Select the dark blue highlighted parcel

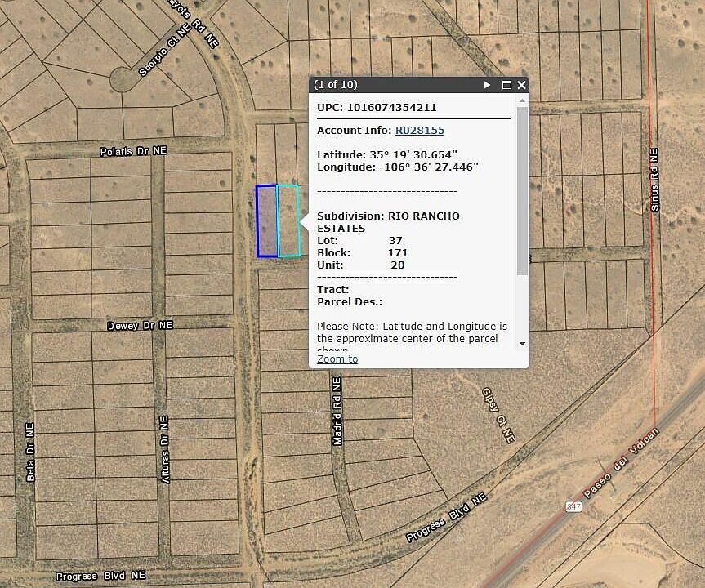[266, 221]
